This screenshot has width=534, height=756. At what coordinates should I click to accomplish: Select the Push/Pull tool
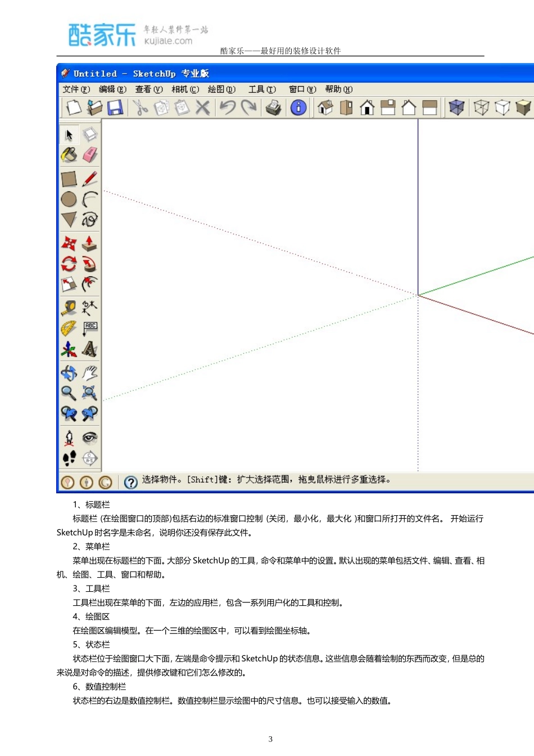90,244
